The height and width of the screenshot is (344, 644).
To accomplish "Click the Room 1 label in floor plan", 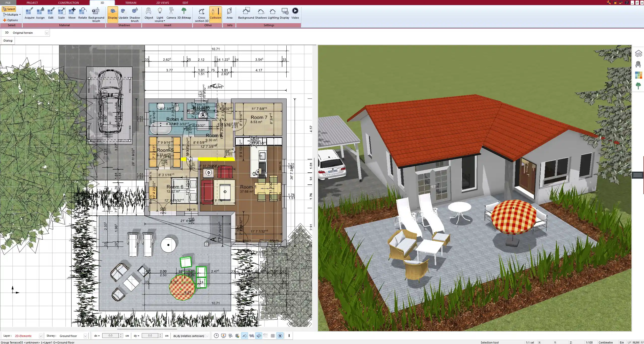I will tap(248, 187).
